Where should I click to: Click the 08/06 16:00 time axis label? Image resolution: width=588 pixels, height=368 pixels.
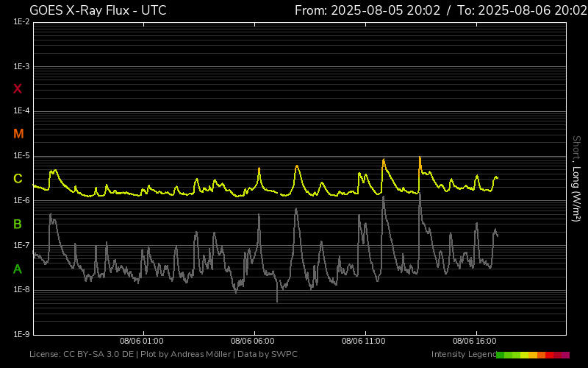(x=475, y=342)
